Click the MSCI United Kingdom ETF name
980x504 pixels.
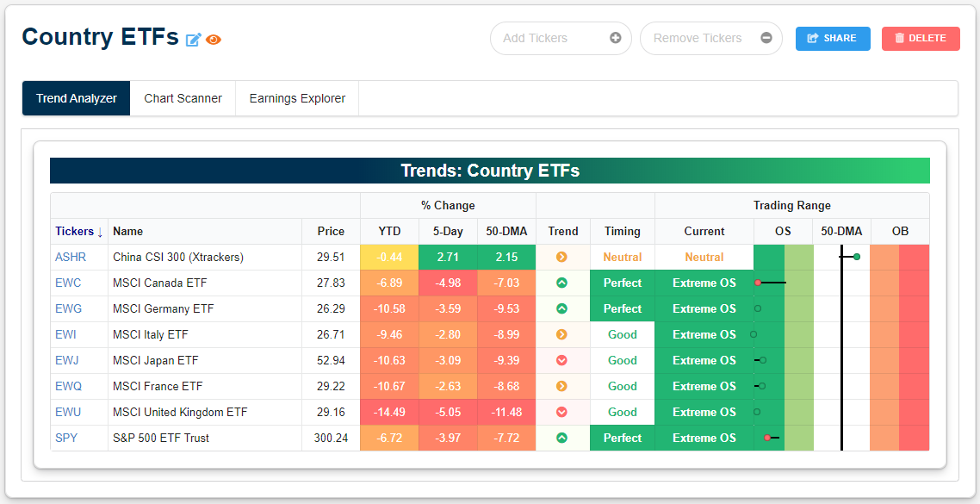pos(180,412)
